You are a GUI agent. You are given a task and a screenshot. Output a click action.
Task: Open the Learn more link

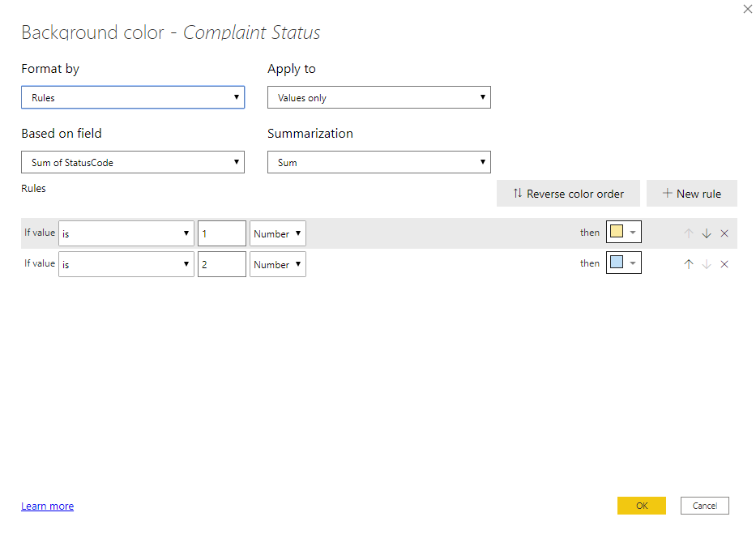pos(47,506)
